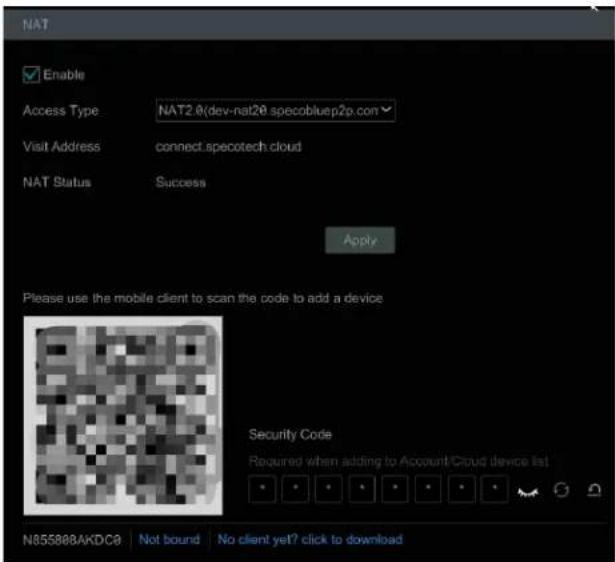Click the Required when adding to Account hint
The height and width of the screenshot is (562, 615).
pos(398,461)
